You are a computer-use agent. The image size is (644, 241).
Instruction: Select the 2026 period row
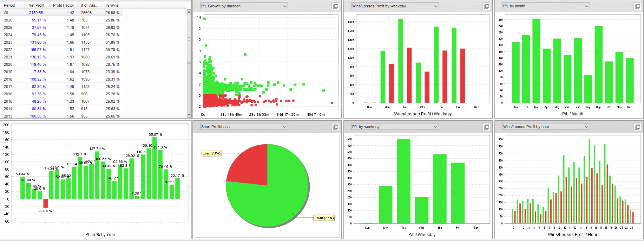pos(61,20)
